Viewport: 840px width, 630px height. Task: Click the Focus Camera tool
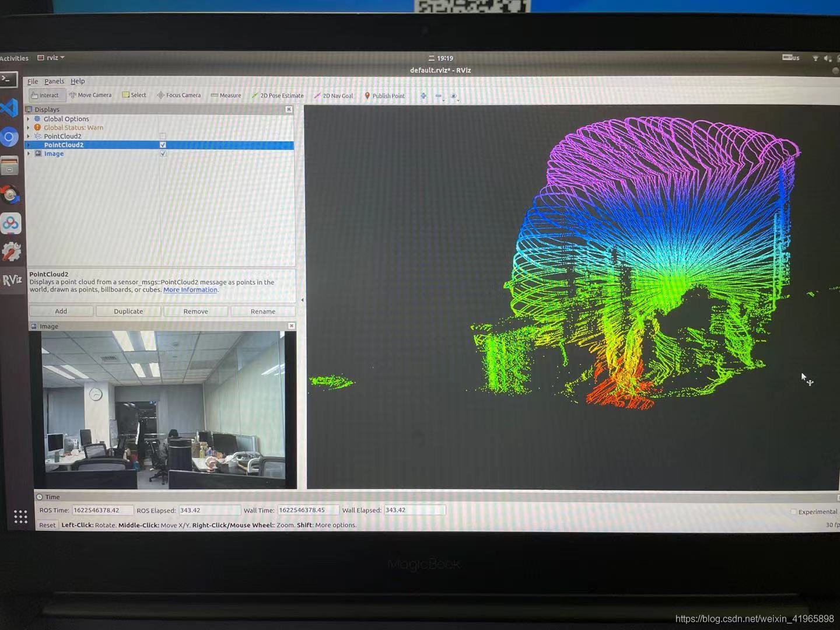(x=179, y=94)
